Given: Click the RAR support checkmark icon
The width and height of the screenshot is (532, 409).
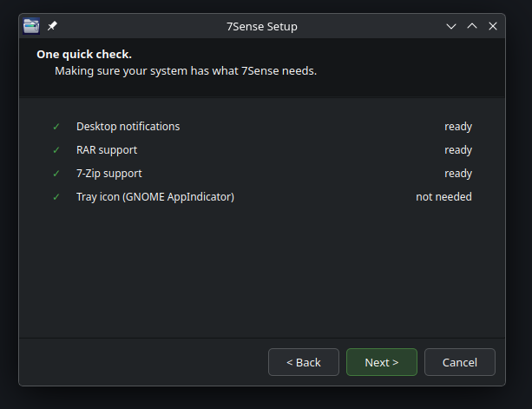Looking at the screenshot, I should [56, 150].
